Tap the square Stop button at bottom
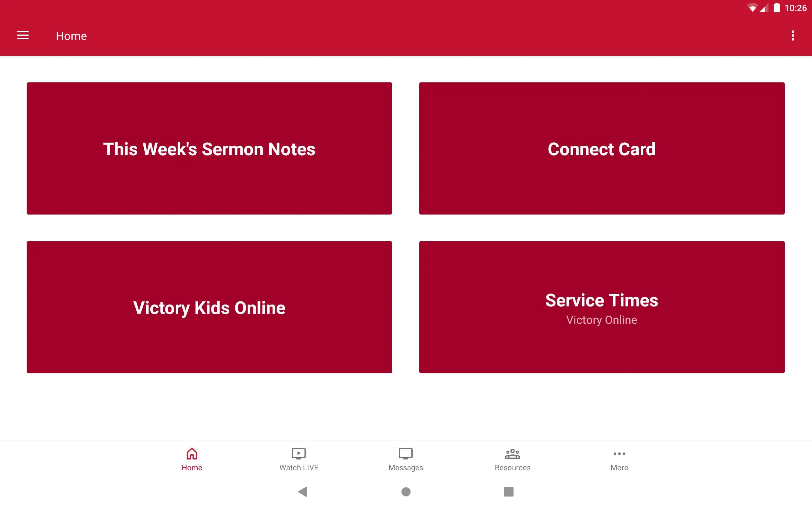This screenshot has height=507, width=812. coord(507,491)
